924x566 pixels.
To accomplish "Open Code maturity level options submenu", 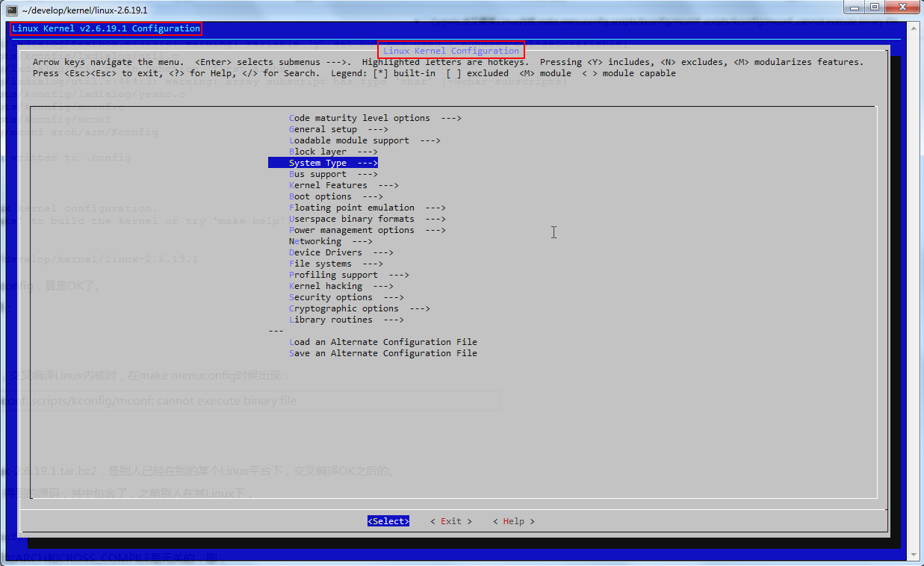I will pos(375,118).
